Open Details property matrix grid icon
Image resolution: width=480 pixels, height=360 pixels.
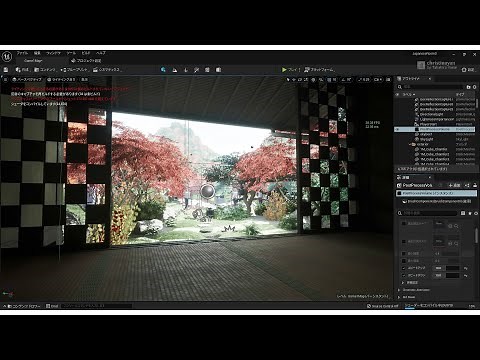(x=463, y=213)
